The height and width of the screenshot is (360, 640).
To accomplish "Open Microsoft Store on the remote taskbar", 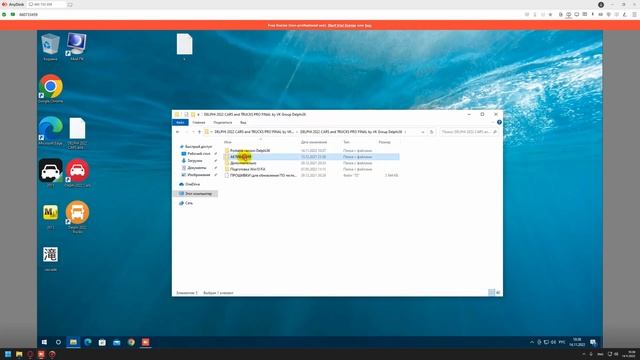I will (x=102, y=342).
